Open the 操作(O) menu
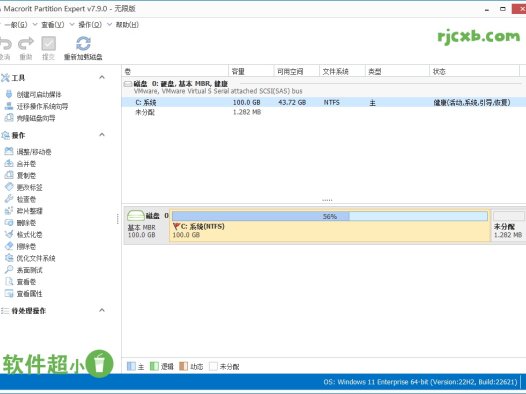 pos(90,25)
